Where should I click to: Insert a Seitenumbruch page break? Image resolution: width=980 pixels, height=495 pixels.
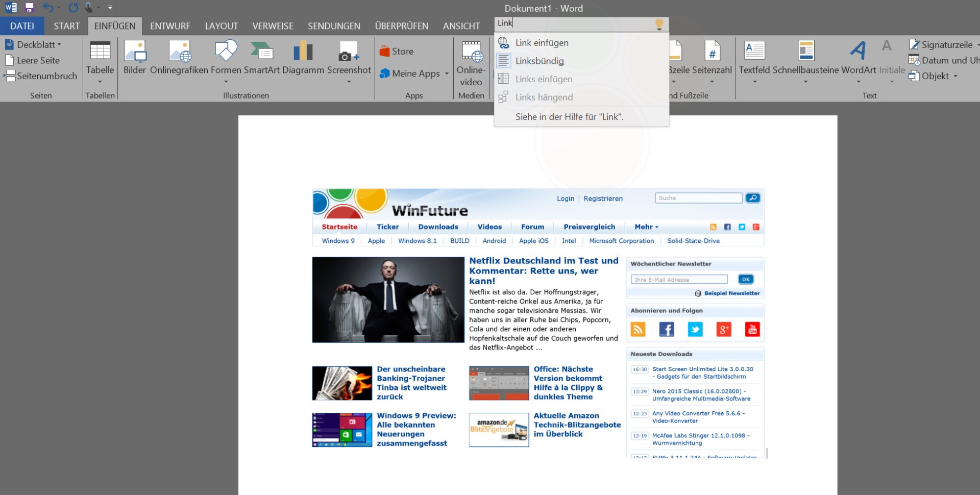click(41, 76)
